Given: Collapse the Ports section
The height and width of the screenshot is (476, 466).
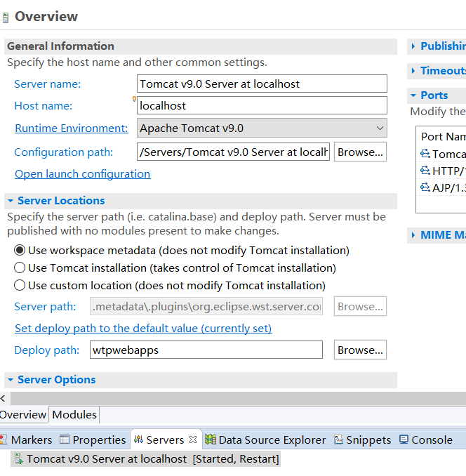Looking at the screenshot, I should tap(413, 95).
